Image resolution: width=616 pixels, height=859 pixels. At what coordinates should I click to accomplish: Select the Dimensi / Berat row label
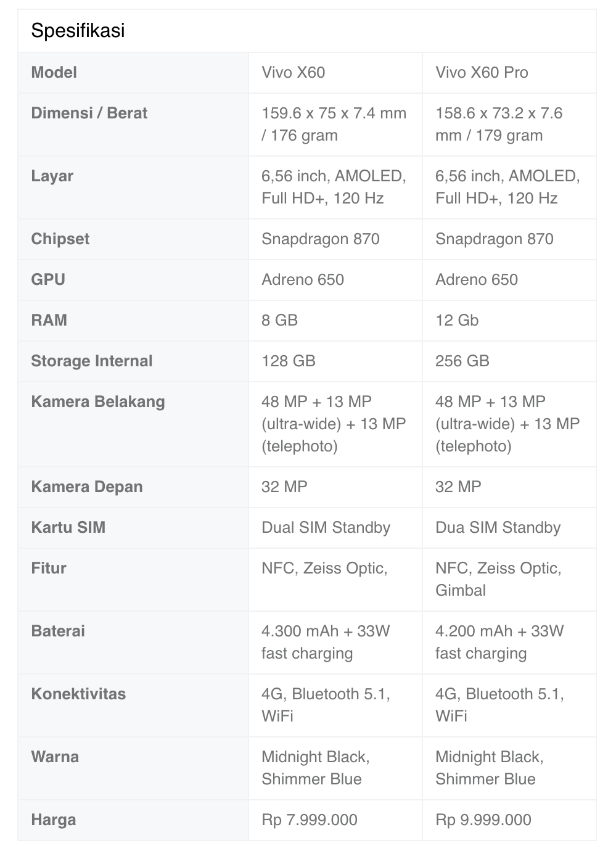tap(89, 113)
